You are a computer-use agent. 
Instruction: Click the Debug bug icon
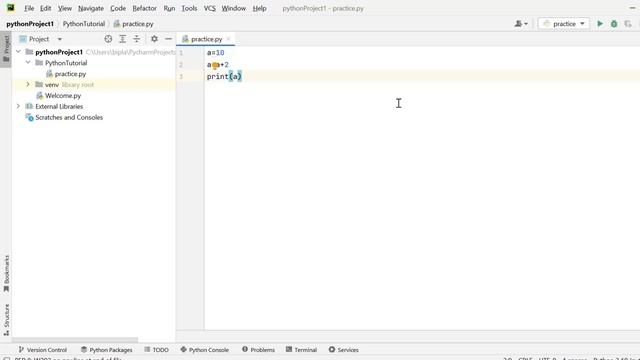[614, 24]
